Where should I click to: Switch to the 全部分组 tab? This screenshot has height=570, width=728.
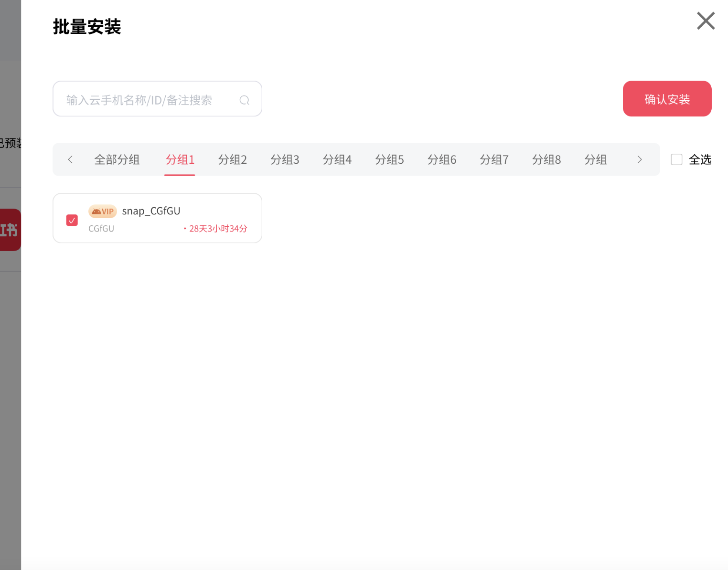[117, 159]
